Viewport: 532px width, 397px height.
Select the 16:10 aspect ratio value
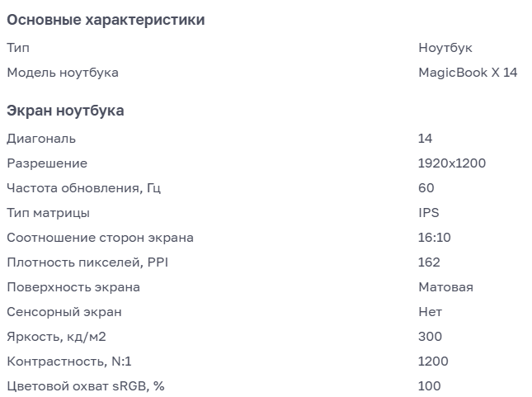pyautogui.click(x=435, y=238)
